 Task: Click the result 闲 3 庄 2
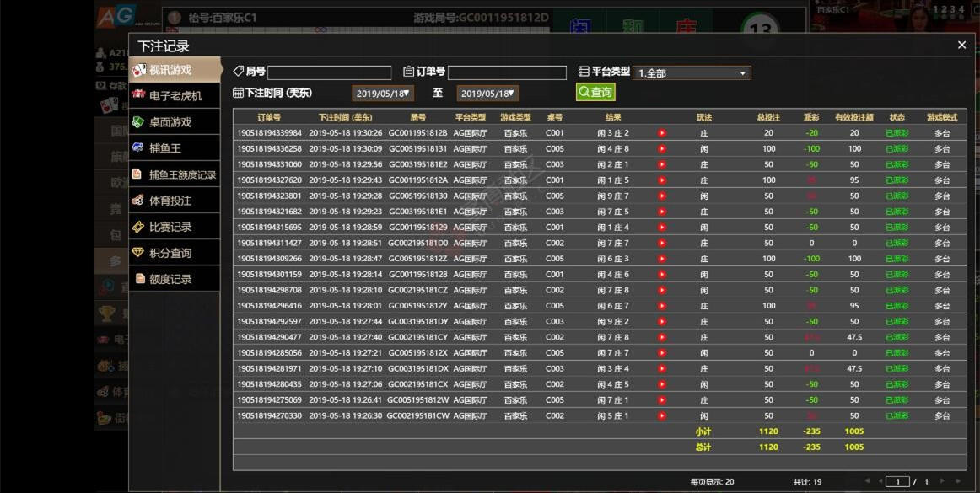click(x=613, y=133)
